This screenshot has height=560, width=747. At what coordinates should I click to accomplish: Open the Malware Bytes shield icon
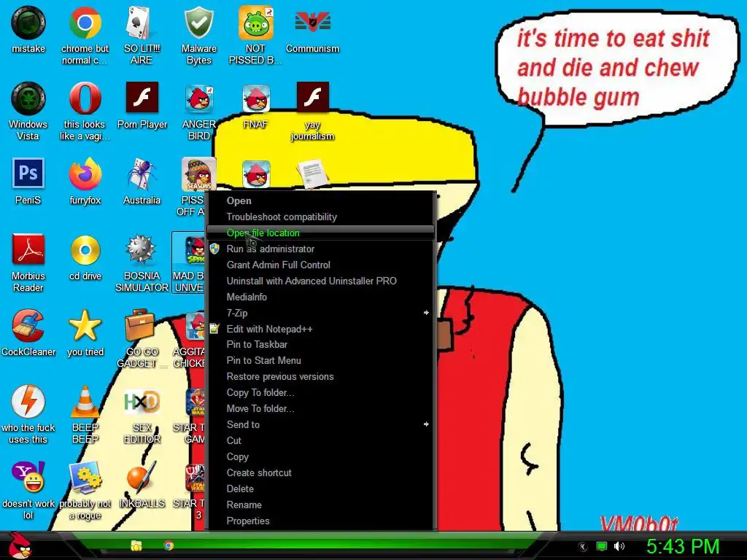tap(198, 36)
